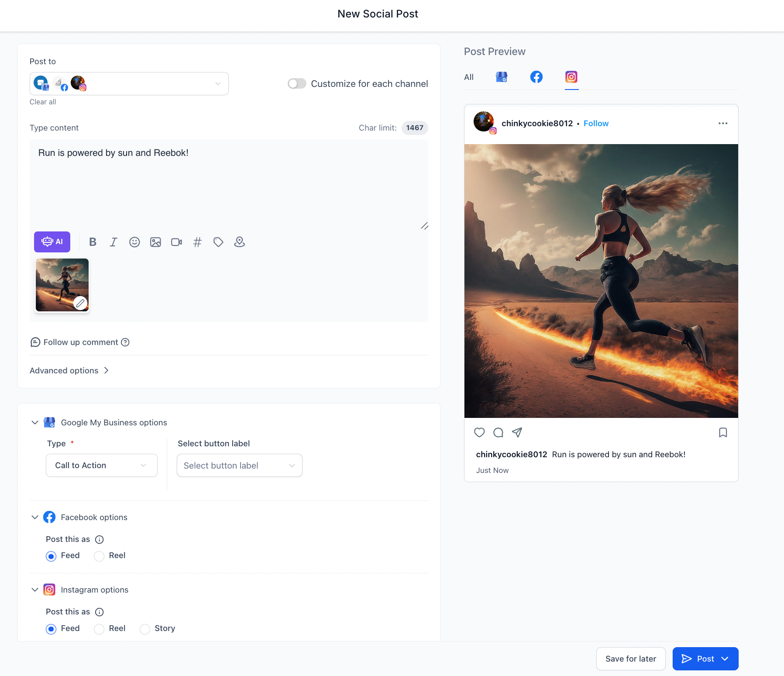This screenshot has width=784, height=676.
Task: Open the Call to Action type dropdown
Action: tap(102, 466)
